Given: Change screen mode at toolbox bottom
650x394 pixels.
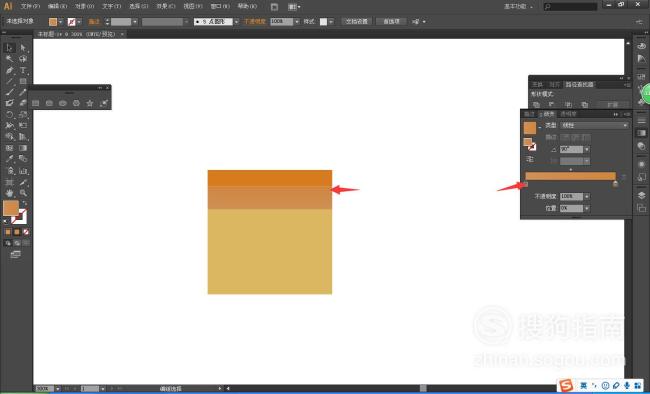Looking at the screenshot, I should 16,254.
